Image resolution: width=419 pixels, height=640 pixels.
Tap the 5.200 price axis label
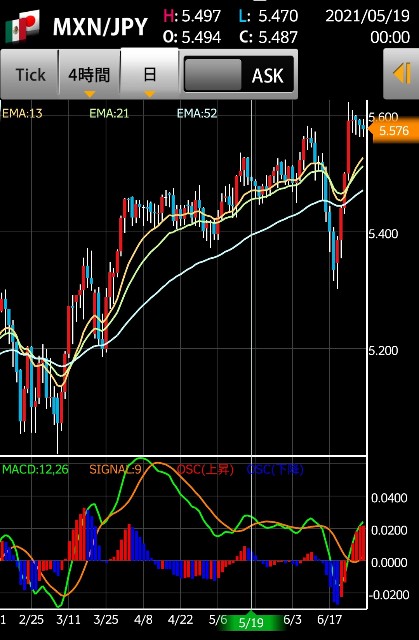coord(383,351)
